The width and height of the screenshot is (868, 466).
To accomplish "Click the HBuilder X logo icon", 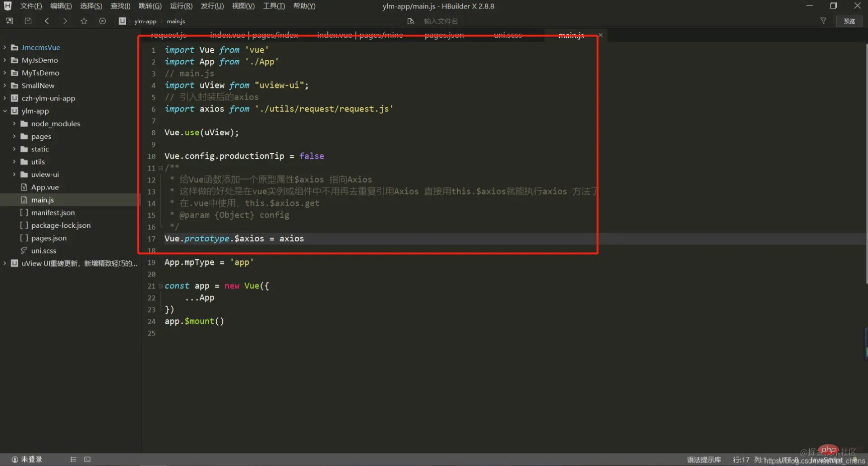I will point(8,6).
